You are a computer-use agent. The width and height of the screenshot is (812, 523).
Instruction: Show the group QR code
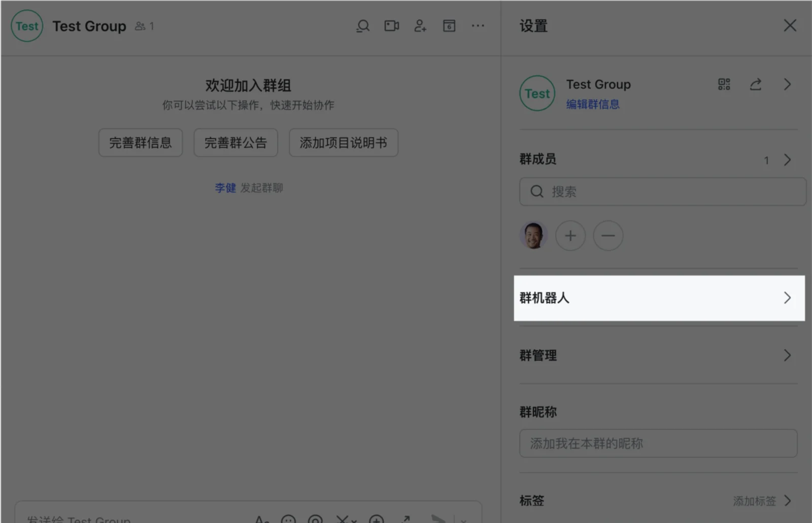coord(724,84)
